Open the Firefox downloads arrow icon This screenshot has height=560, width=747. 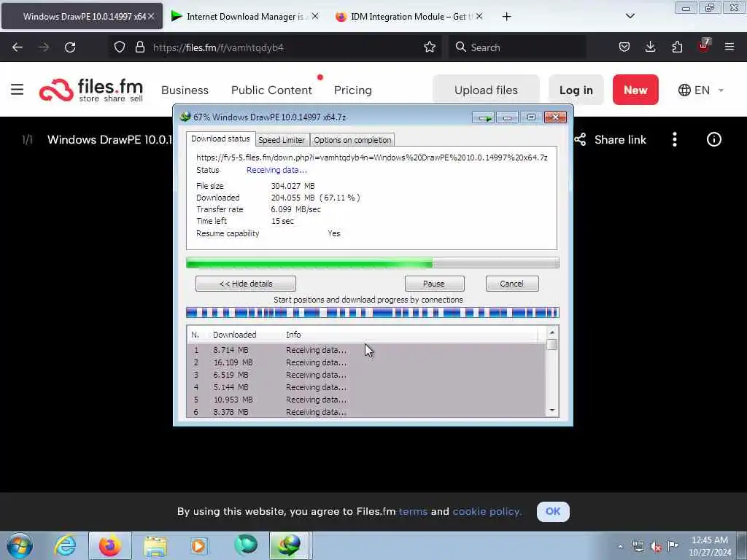[x=650, y=47]
